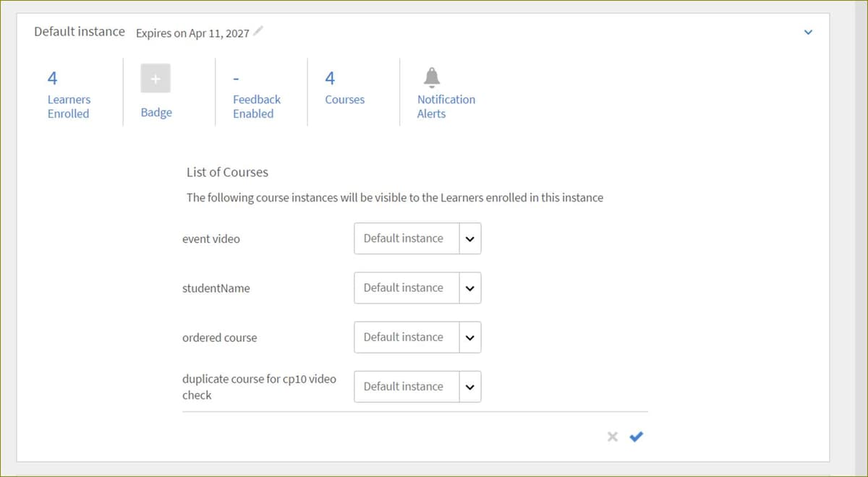Click the pencil icon to edit expiry date
This screenshot has height=477, width=868.
coord(258,32)
